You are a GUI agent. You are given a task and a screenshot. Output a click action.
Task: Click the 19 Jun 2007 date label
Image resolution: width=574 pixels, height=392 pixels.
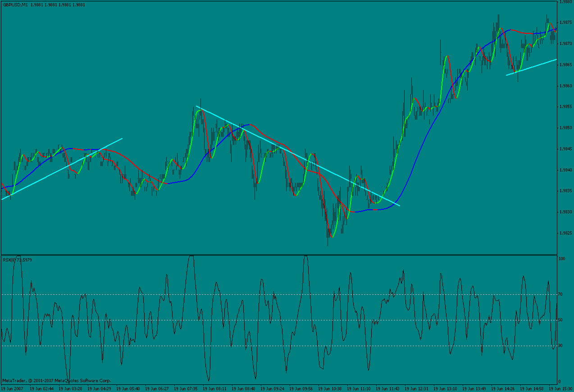tap(11, 388)
